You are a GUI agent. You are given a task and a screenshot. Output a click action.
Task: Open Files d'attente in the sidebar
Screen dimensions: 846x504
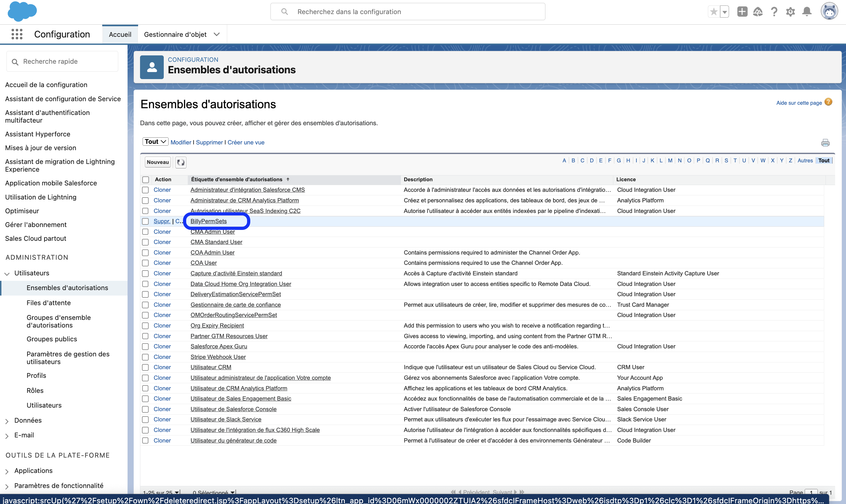click(49, 303)
